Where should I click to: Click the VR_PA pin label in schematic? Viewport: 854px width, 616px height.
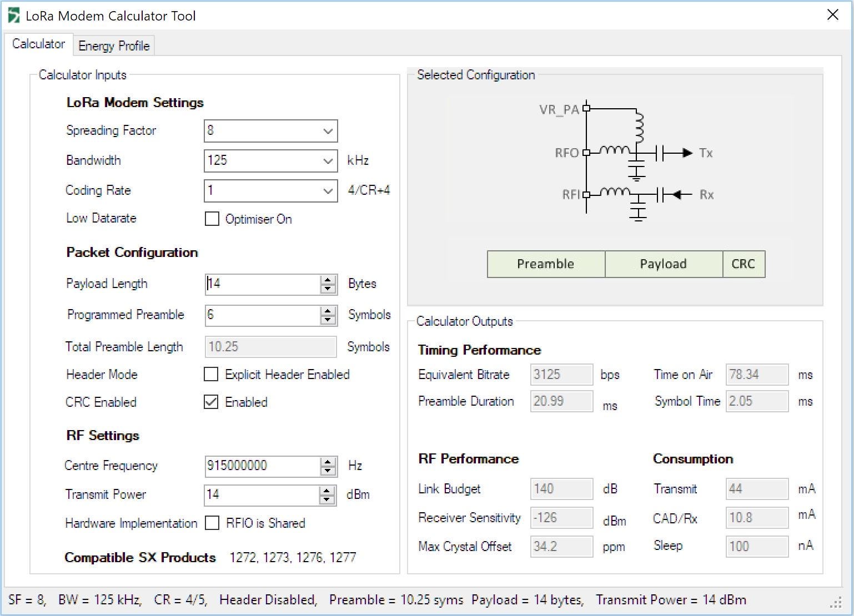tap(559, 109)
